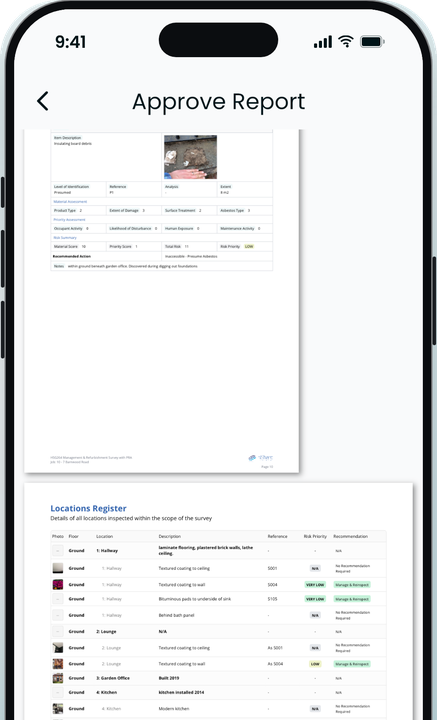Image resolution: width=437 pixels, height=720 pixels.
Task: Select the '2: Lounge' bold location row
Action: point(218,631)
